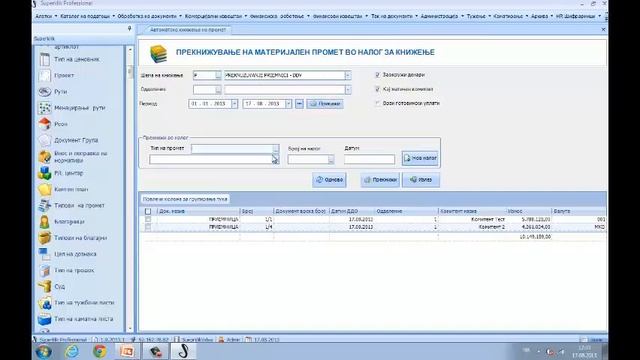Click the sidebar pin icon
Screen dimensions: 640x360
(x=129, y=29)
